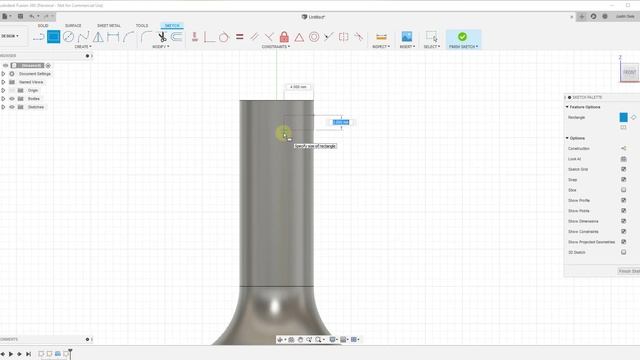Select the Arc sketch tool
Viewport: 640px width, 360px height.
[x=129, y=37]
